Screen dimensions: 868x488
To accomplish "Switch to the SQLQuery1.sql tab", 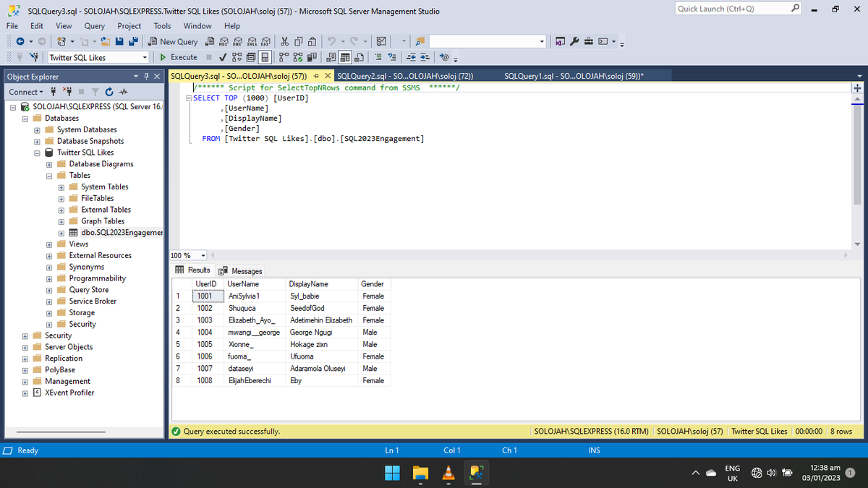I will click(574, 76).
